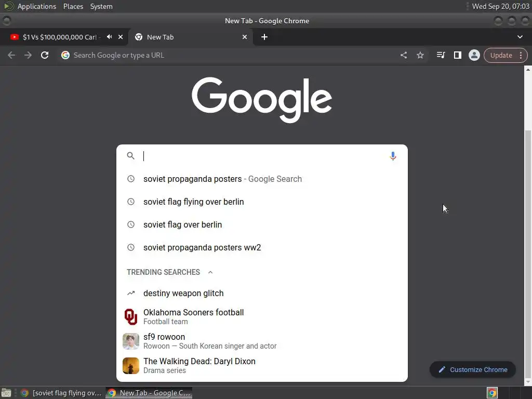Open the profile avatar menu
Screen dimensions: 532x399
coord(474,55)
